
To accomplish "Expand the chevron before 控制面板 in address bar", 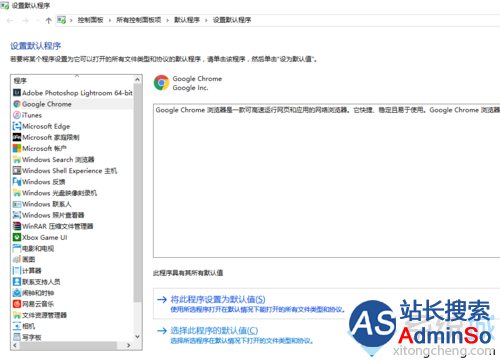I will [71, 20].
